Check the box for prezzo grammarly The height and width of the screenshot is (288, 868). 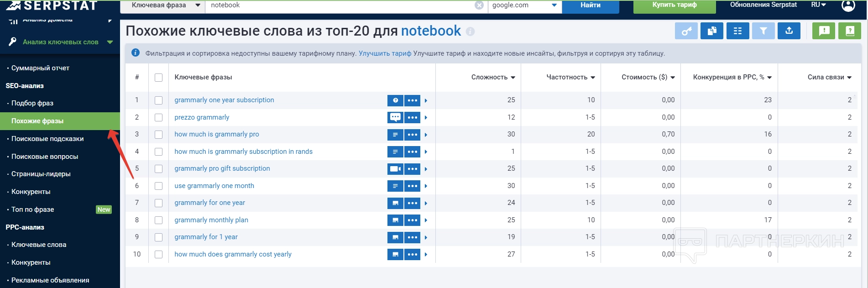158,118
